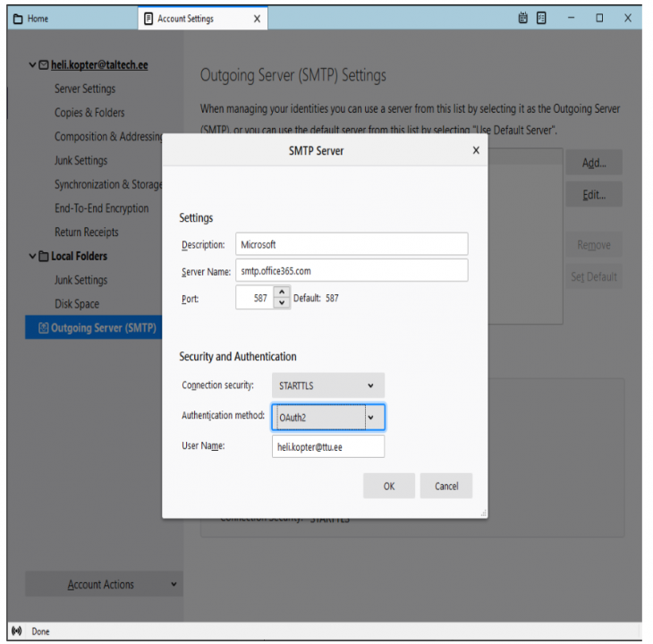Click Cancel in the SMTP Server dialog

pyautogui.click(x=446, y=486)
